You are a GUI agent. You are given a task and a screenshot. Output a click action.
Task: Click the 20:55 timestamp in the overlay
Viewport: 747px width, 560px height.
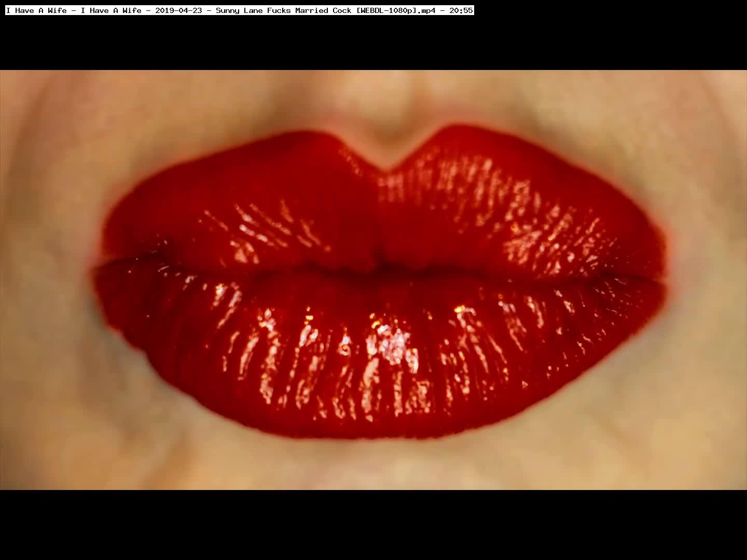pyautogui.click(x=461, y=10)
